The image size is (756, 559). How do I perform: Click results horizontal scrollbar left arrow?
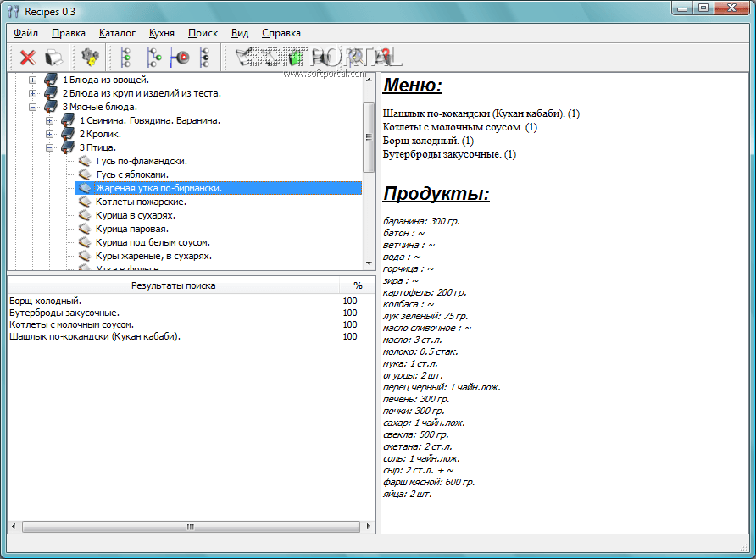[x=14, y=526]
